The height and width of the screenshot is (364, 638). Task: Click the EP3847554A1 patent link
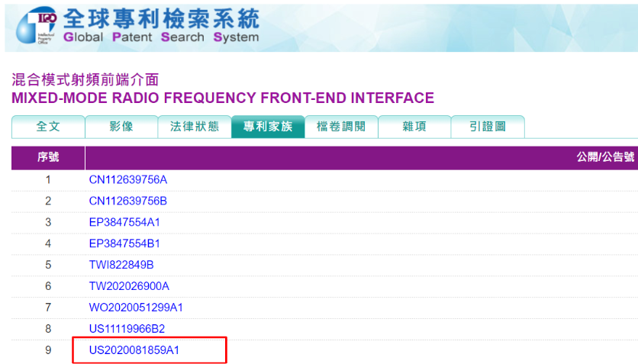(124, 222)
